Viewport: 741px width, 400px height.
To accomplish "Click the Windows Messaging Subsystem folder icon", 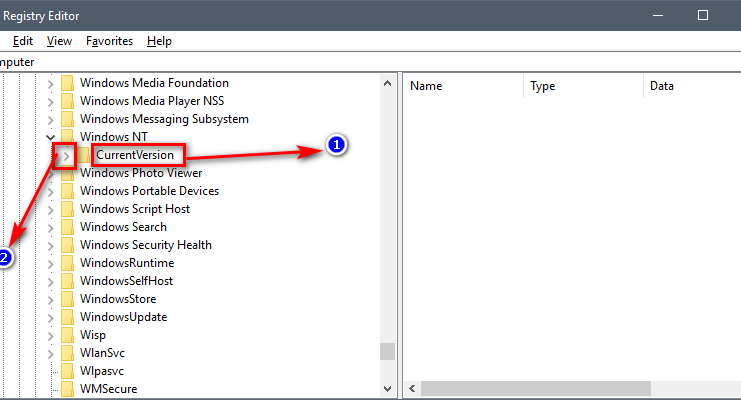I will 68,119.
